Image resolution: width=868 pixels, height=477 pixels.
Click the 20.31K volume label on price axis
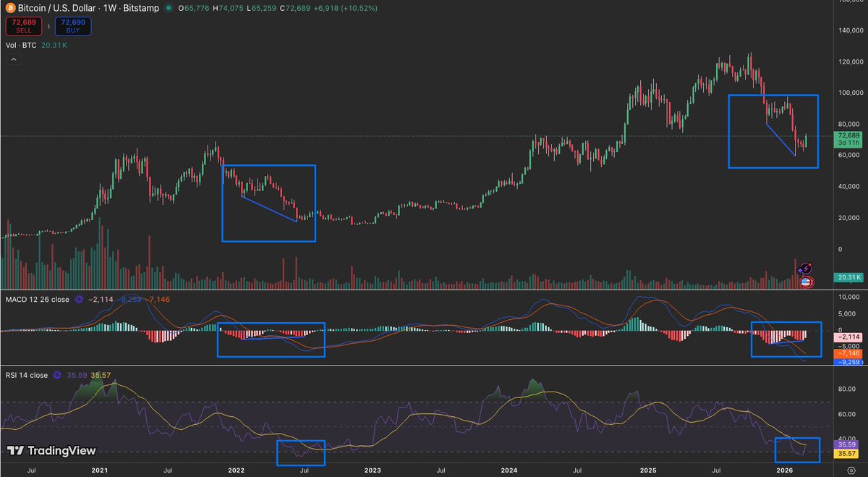[848, 277]
